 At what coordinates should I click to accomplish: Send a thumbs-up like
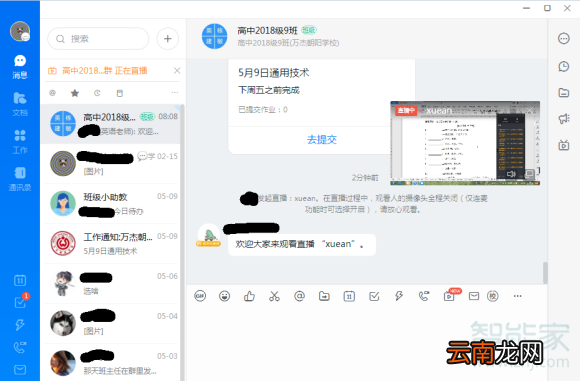pos(249,296)
